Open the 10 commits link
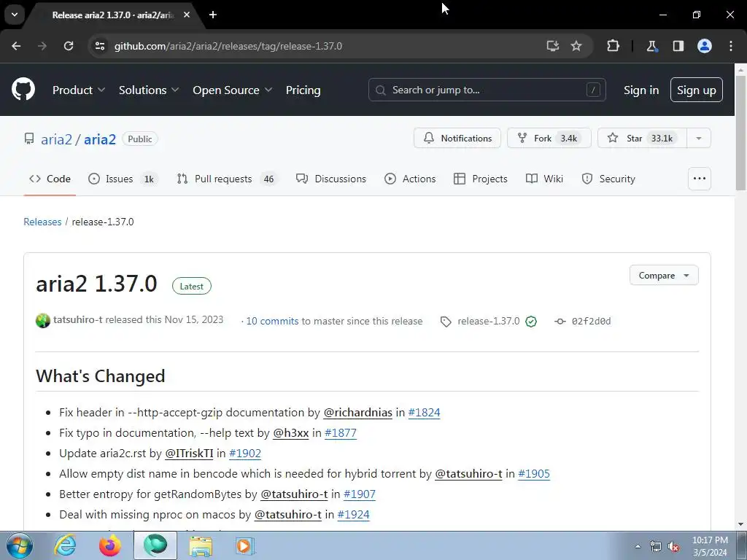Viewport: 747px width, 560px height. 272,321
